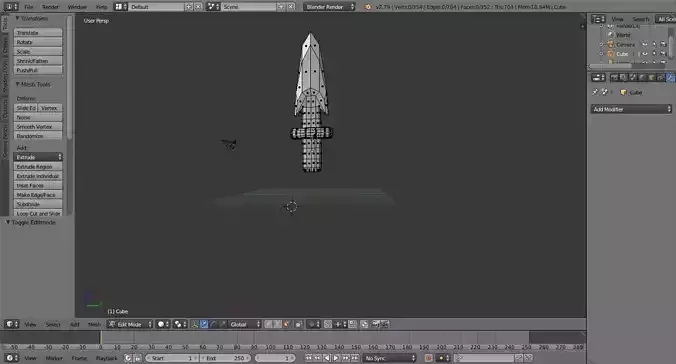Hide Cube in viewport via eye icon
676x364 pixels.
[x=645, y=54]
